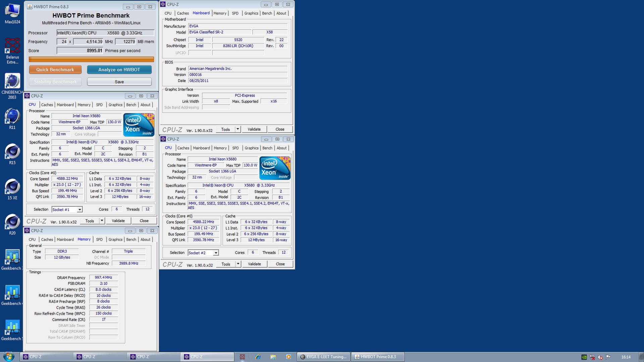The height and width of the screenshot is (362, 644).
Task: Start the Quick Benchmark in HWBOT Prime
Action: coord(55,70)
